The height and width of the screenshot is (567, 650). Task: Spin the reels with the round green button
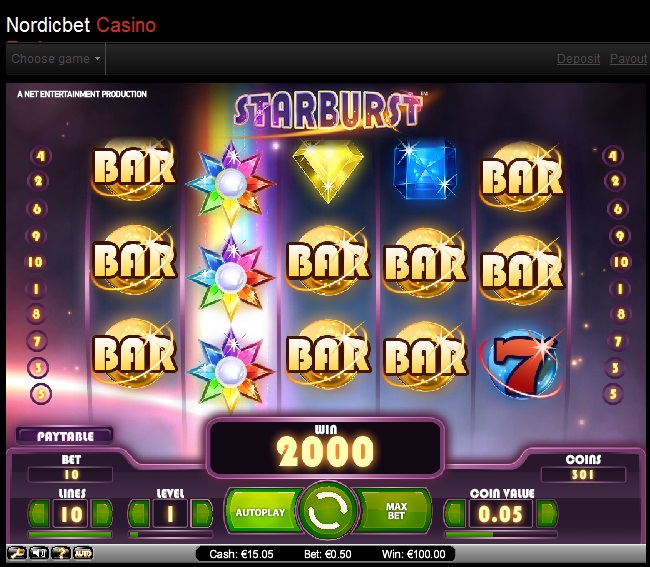pos(327,510)
